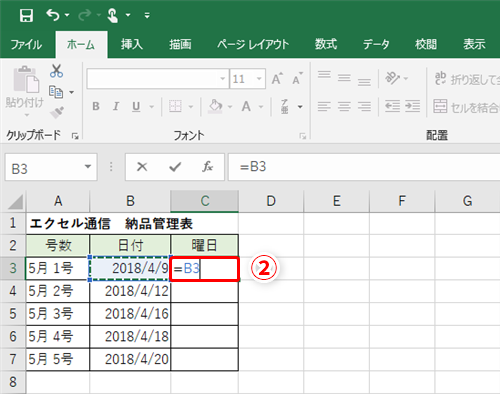Click Increase Indent icon

tap(413, 106)
